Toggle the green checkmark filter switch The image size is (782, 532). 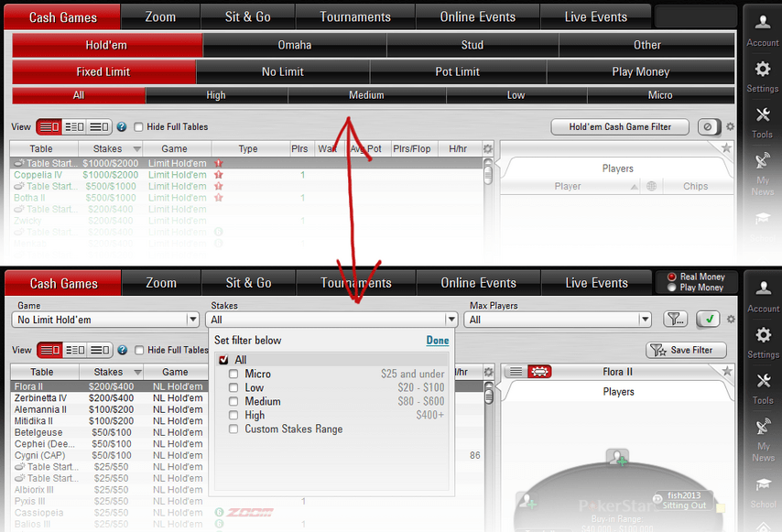[x=708, y=319]
